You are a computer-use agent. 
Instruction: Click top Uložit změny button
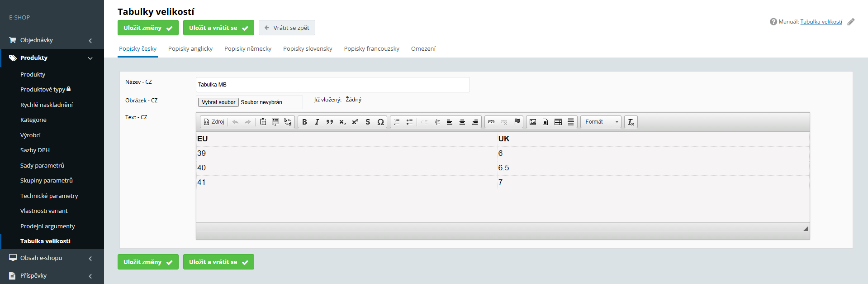coord(148,28)
